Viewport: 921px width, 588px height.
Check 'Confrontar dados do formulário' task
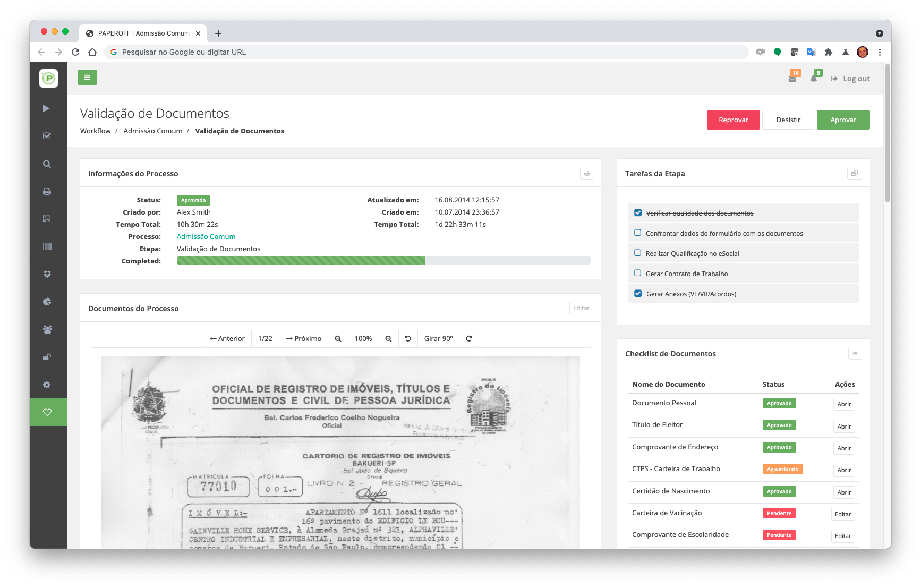tap(638, 233)
